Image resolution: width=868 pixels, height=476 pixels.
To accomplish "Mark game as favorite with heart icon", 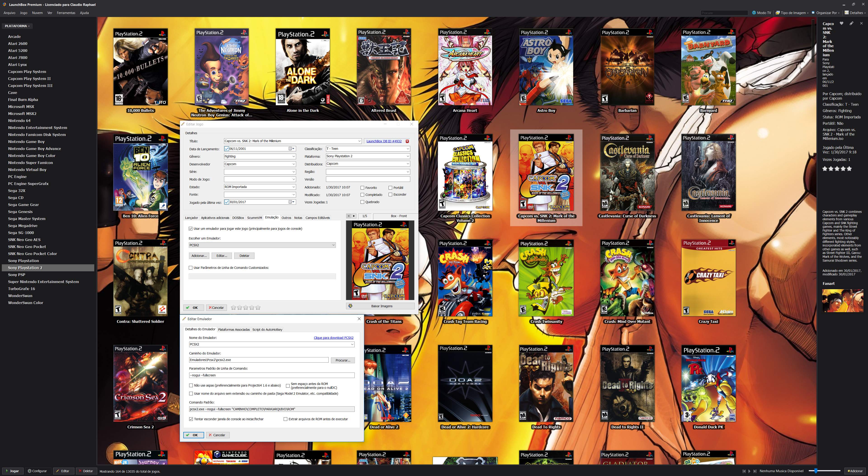I will coord(841,23).
